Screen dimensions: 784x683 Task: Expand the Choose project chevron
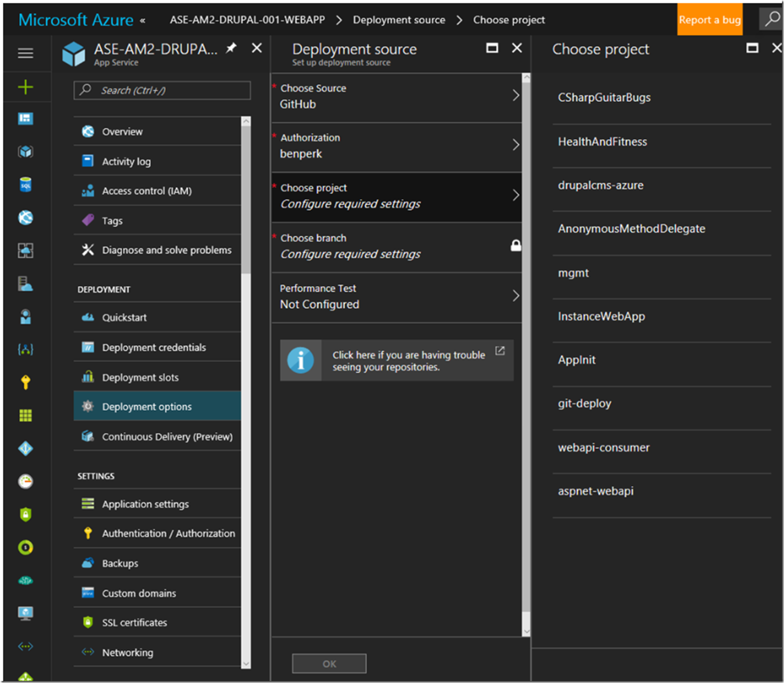[516, 195]
